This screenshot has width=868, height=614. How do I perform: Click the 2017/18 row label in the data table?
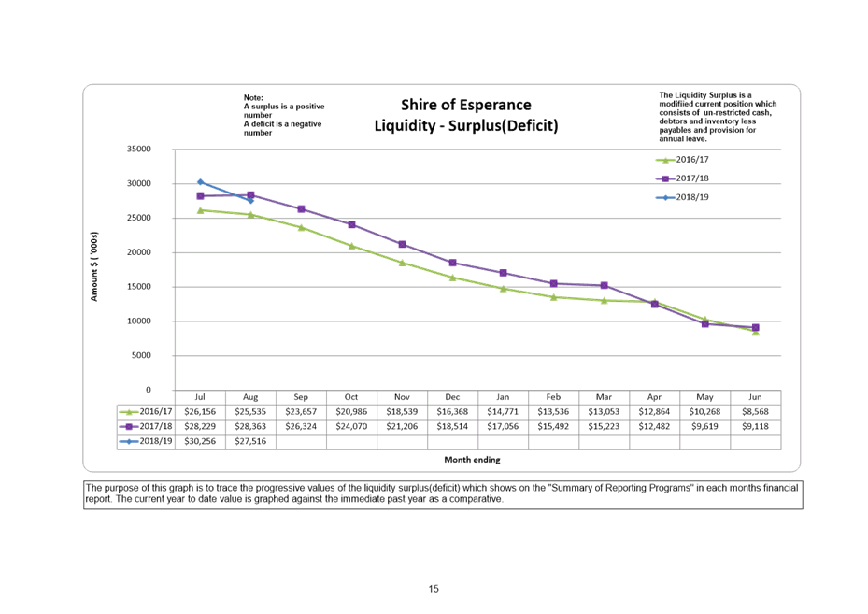click(146, 427)
